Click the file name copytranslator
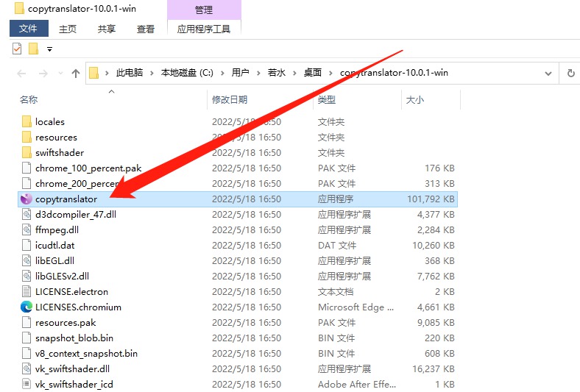Image resolution: width=580 pixels, height=392 pixels. pos(66,199)
